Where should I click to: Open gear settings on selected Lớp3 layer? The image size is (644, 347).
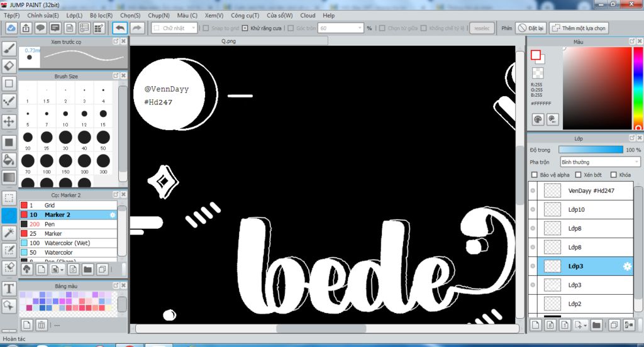[x=627, y=266]
